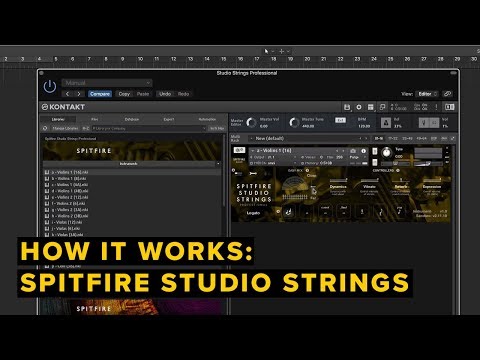480x360 pixels.
Task: Click the Manage Libraries button
Action: 65,128
